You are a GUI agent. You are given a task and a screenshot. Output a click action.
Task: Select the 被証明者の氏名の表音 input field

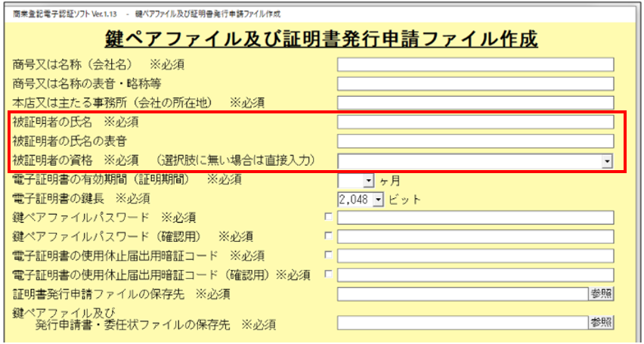coord(475,141)
